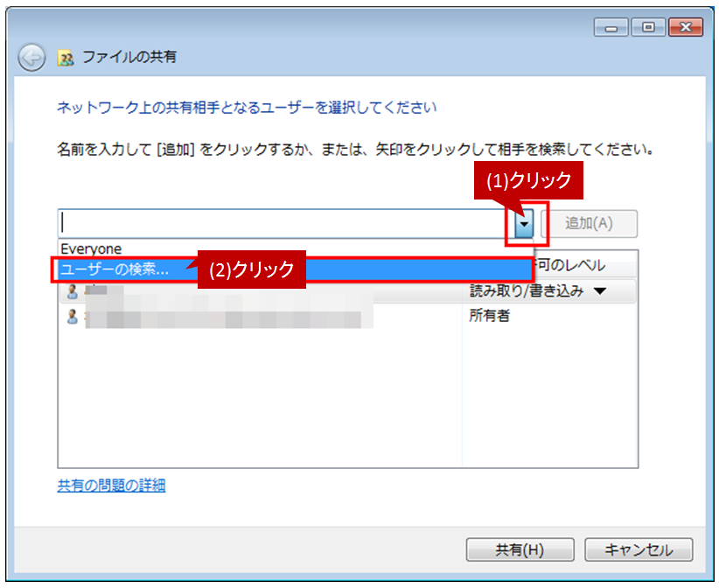Click the 共有(H) button

coord(520,549)
